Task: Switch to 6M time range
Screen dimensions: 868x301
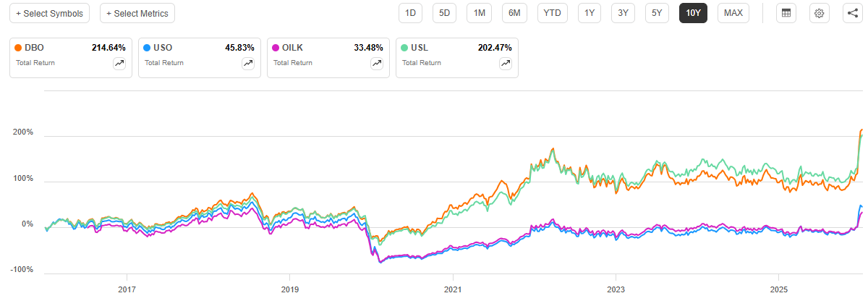Action: [x=514, y=13]
